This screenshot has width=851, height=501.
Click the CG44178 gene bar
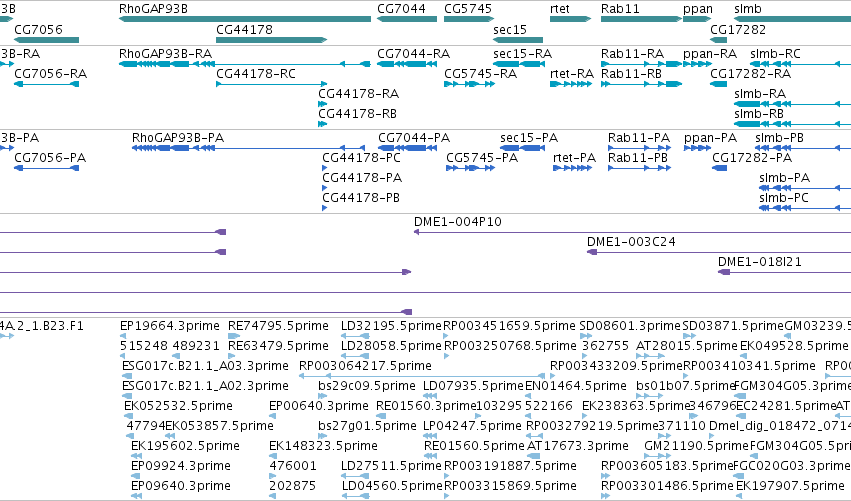271,40
